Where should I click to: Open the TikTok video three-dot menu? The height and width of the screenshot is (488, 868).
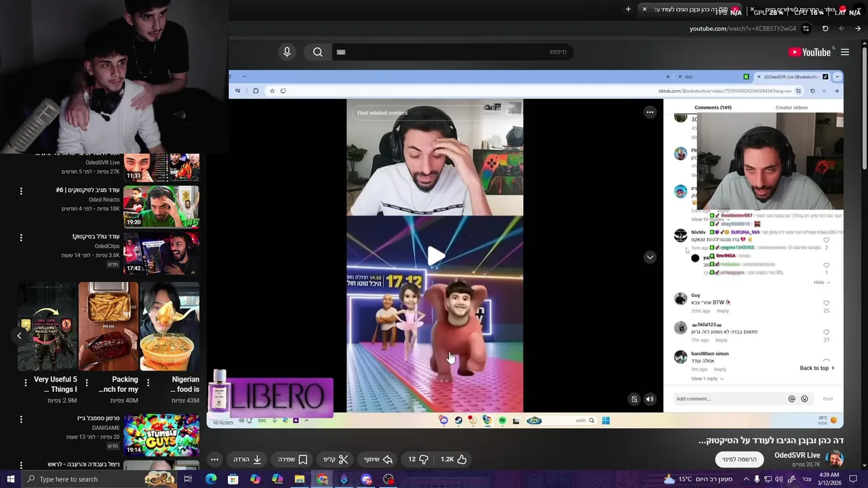[650, 113]
